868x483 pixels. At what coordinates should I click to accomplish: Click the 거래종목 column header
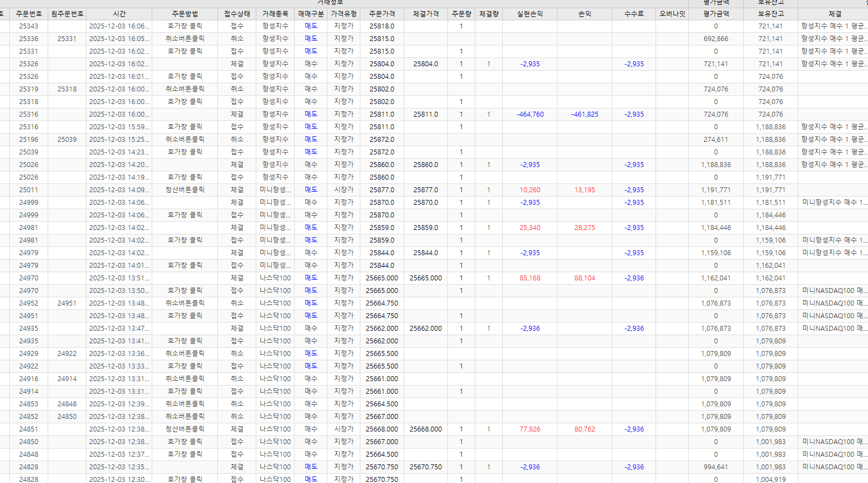[275, 14]
